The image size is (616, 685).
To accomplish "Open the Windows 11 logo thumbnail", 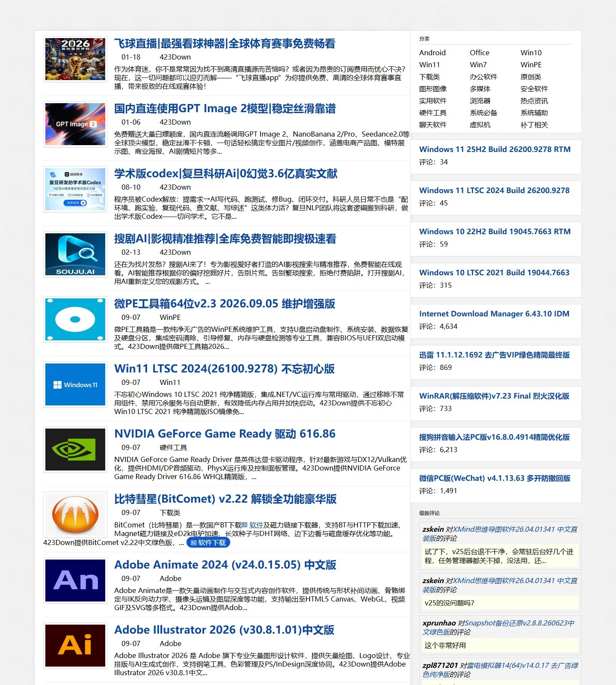I will coord(75,384).
